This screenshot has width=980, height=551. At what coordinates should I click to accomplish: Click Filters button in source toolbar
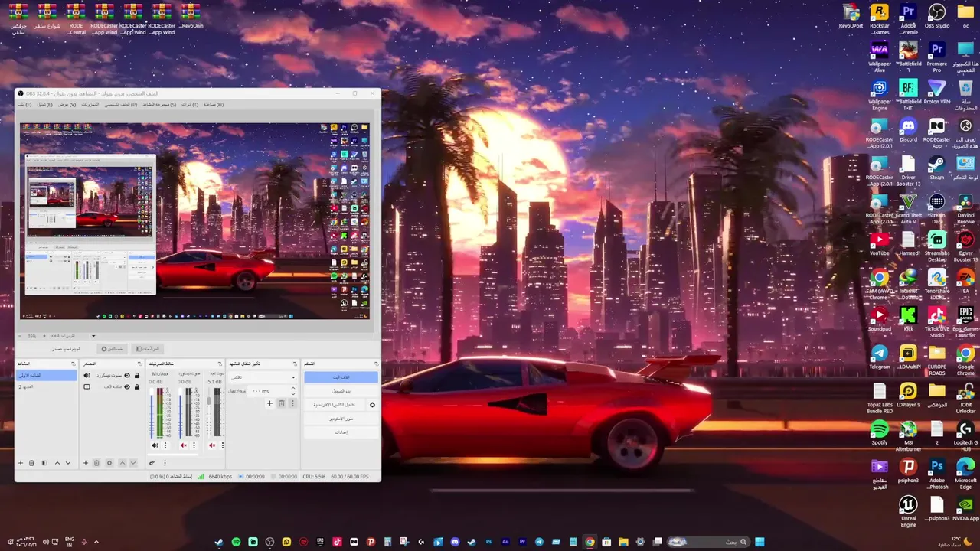point(148,349)
